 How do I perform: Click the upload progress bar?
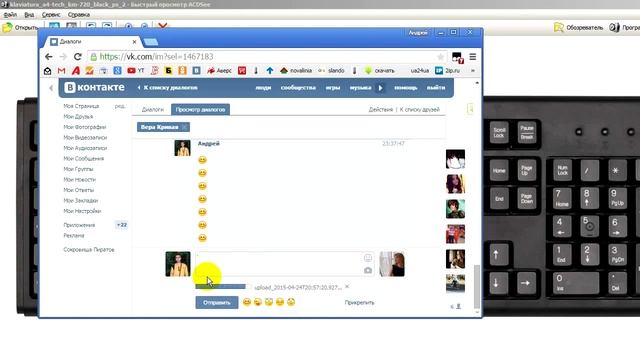[223, 287]
